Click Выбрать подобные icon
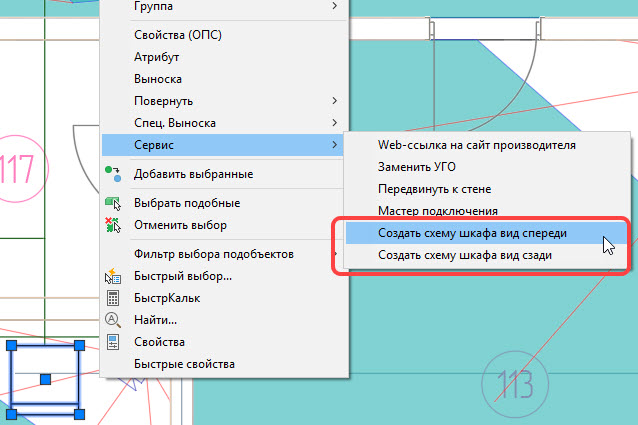 click(x=113, y=203)
